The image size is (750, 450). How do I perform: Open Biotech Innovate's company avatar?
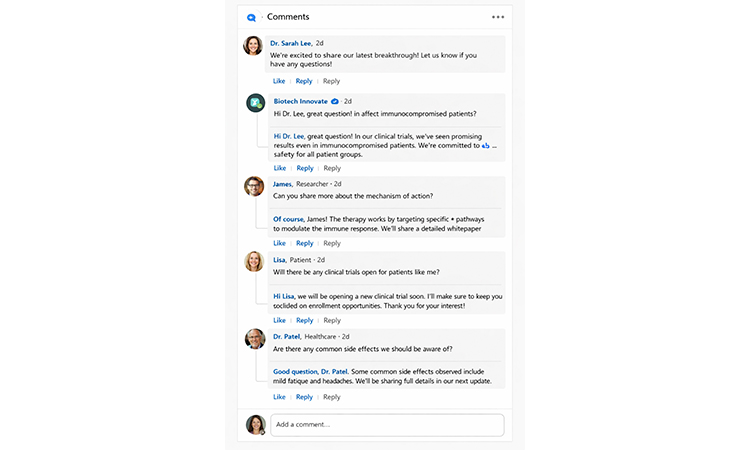click(x=255, y=103)
